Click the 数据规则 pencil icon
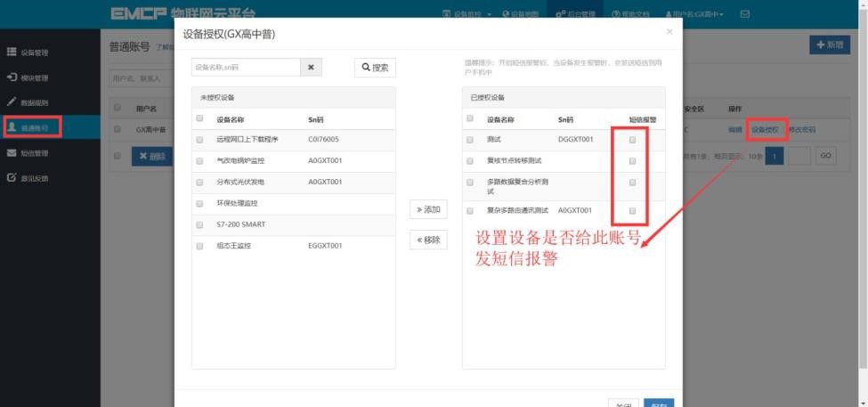This screenshot has height=407, width=868. coord(11,102)
